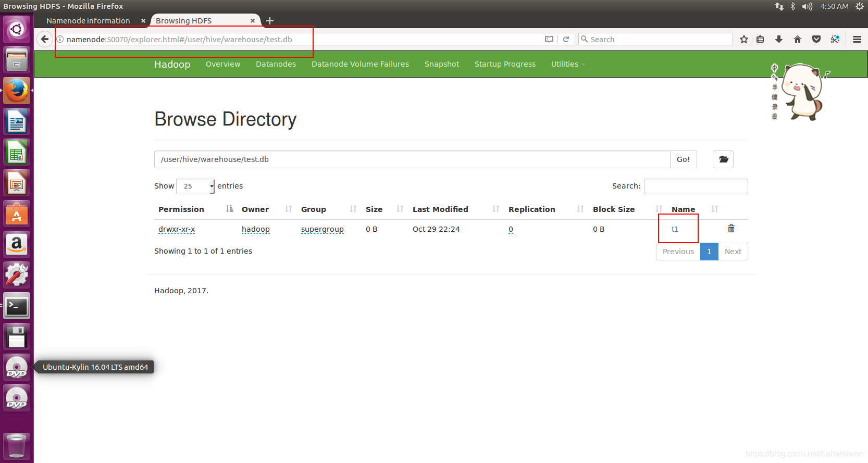Click the volume indicator in top panel
The width and height of the screenshot is (868, 463).
point(807,6)
